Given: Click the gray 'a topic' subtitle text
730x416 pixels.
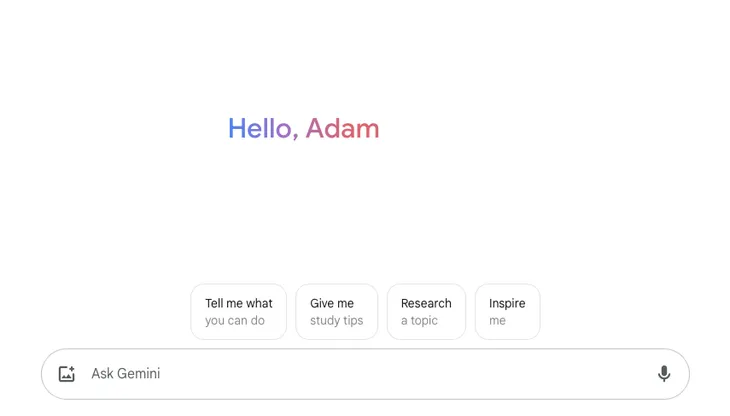Looking at the screenshot, I should coord(419,321).
